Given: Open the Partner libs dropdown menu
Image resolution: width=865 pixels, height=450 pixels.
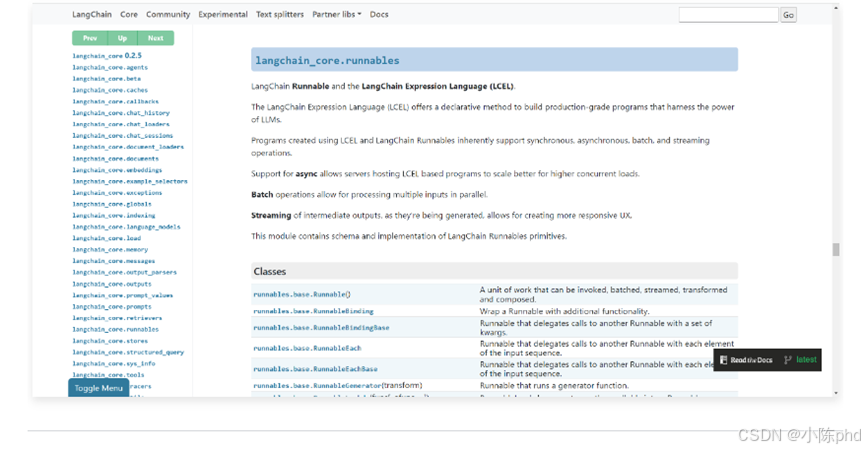Looking at the screenshot, I should pos(337,14).
